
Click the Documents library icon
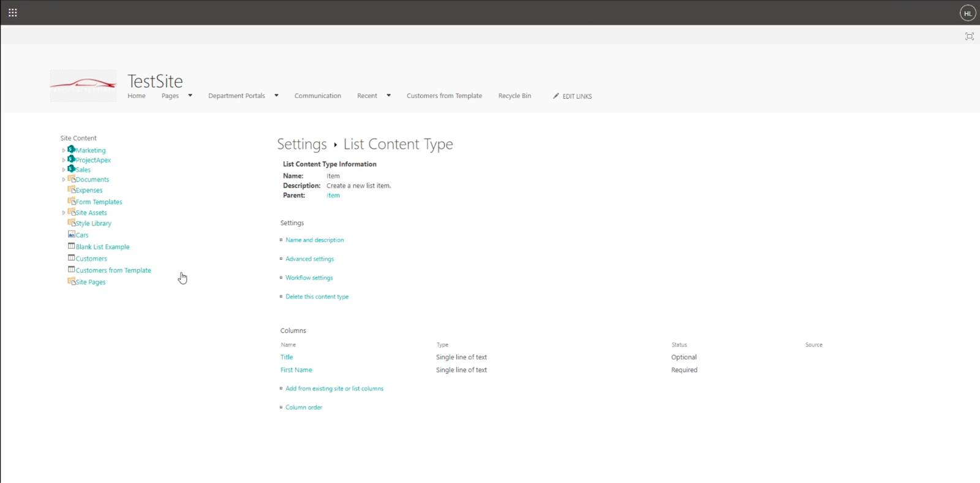tap(71, 178)
